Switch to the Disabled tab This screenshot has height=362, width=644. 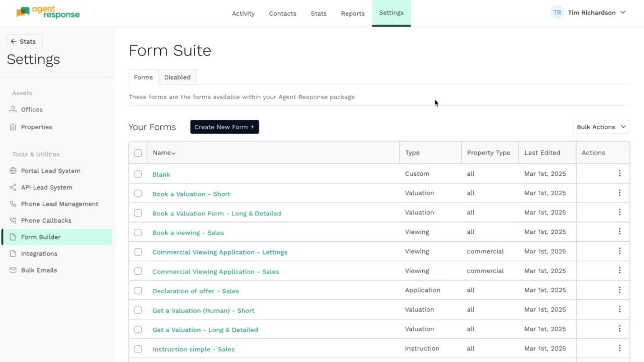(177, 77)
